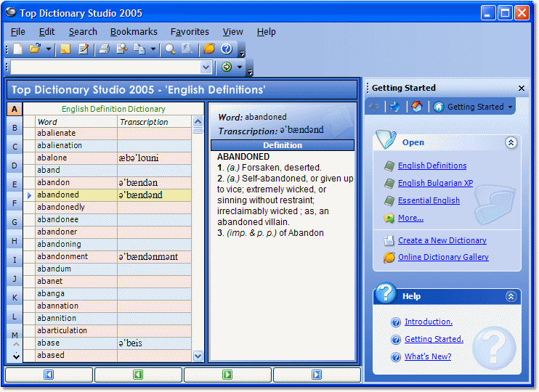The image size is (539, 392).
Task: Select the word 'abarticulation' in the list
Action: click(x=76, y=330)
